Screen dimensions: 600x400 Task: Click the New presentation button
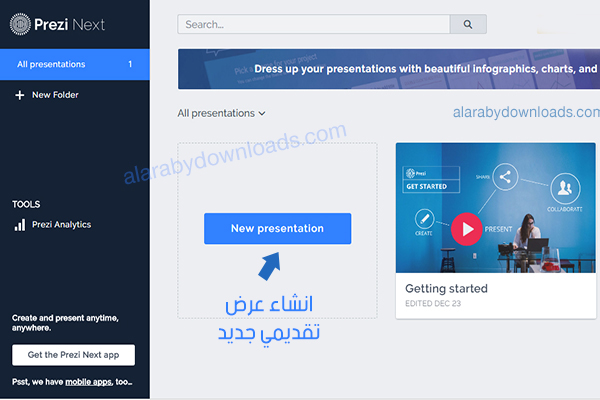pyautogui.click(x=277, y=229)
